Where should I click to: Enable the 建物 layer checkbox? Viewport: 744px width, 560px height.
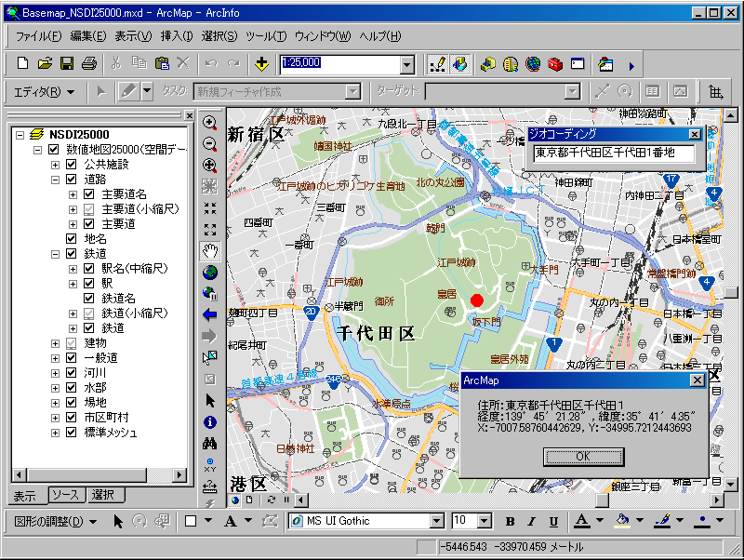point(72,342)
